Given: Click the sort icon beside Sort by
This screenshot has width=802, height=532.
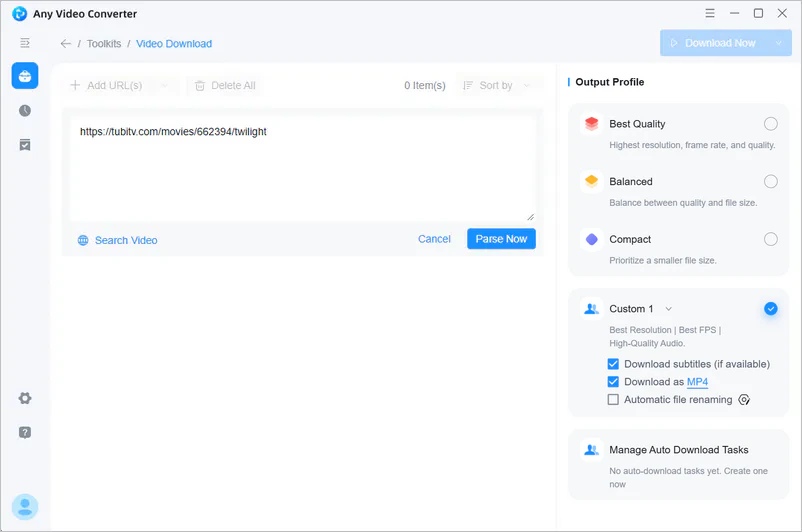Looking at the screenshot, I should coord(467,85).
